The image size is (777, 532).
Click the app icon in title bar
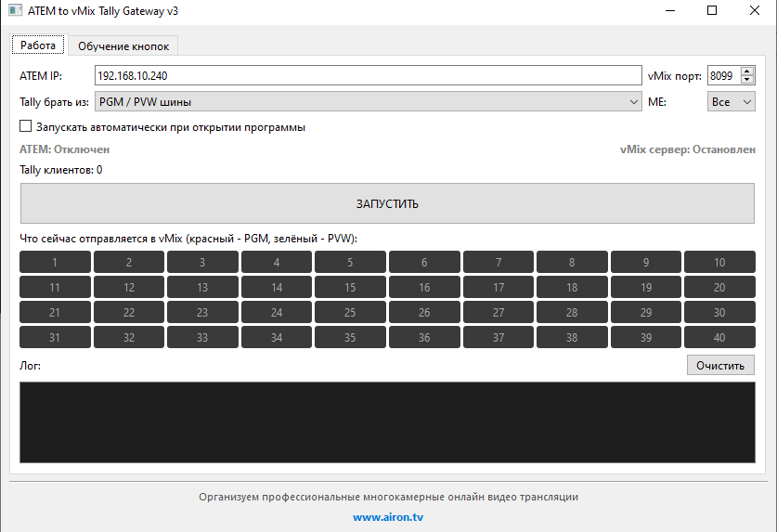(16, 10)
